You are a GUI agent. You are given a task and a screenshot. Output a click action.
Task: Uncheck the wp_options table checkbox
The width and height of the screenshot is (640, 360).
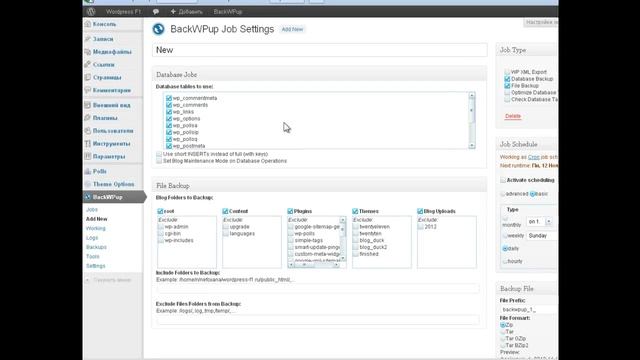[x=169, y=118]
